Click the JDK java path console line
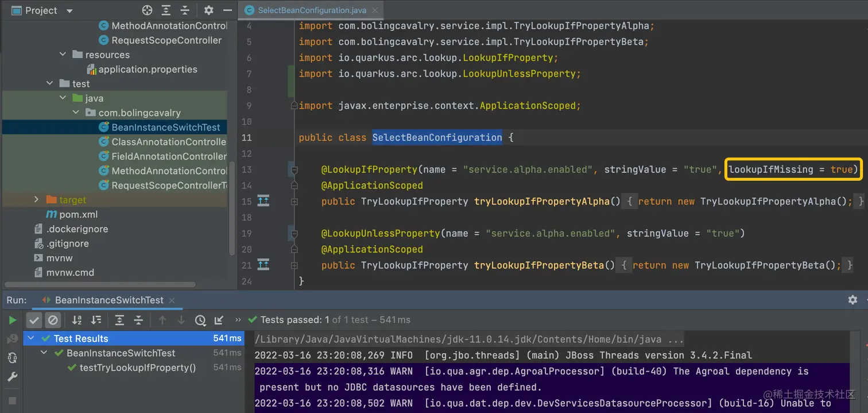Image resolution: width=868 pixels, height=413 pixels. click(x=469, y=339)
